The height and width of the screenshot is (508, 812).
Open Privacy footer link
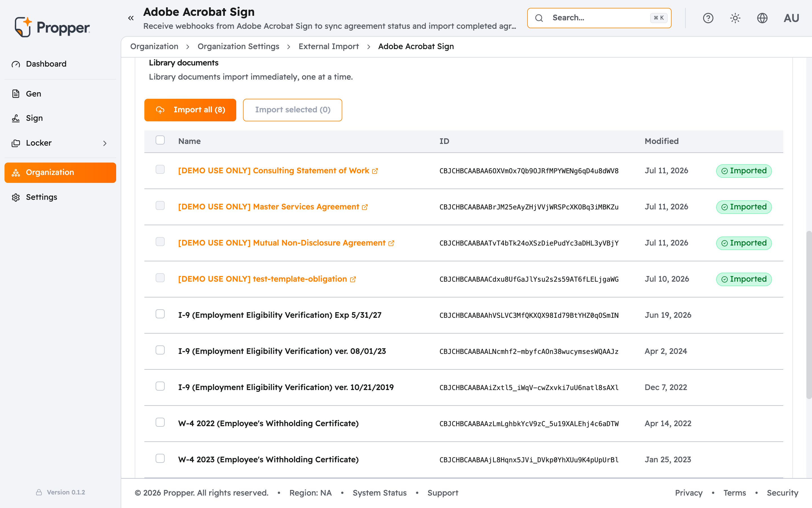(x=689, y=493)
